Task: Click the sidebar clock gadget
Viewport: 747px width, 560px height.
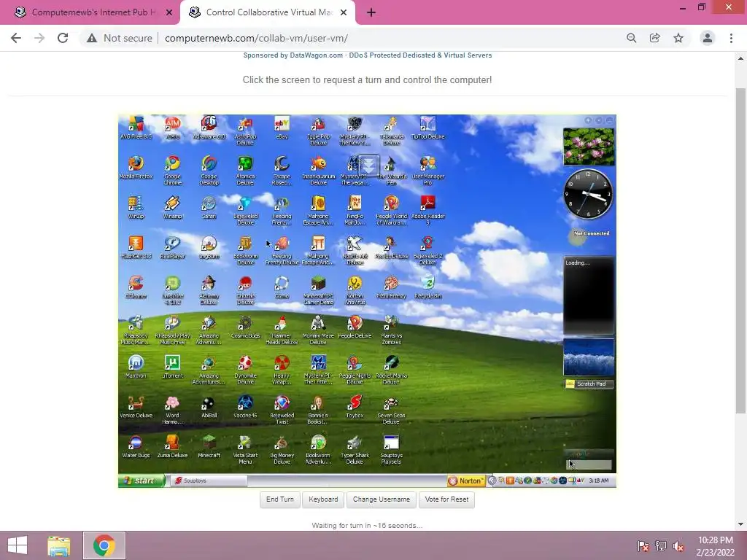Action: [x=589, y=194]
